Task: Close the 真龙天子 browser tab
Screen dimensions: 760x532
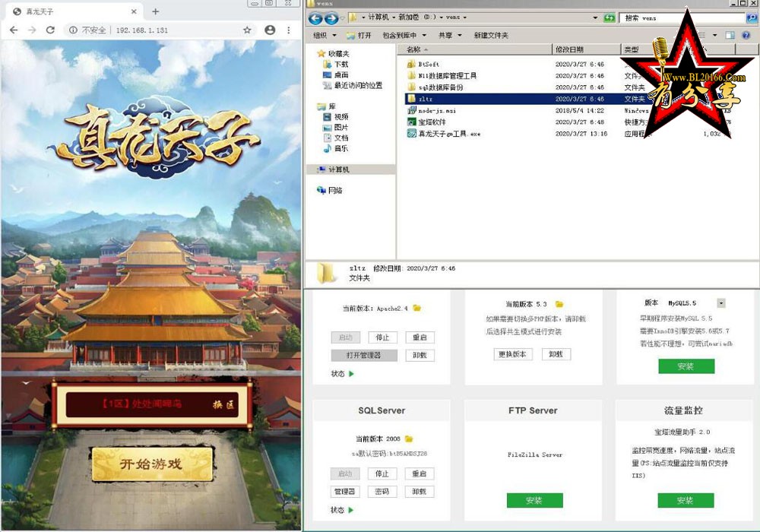Action: point(134,11)
